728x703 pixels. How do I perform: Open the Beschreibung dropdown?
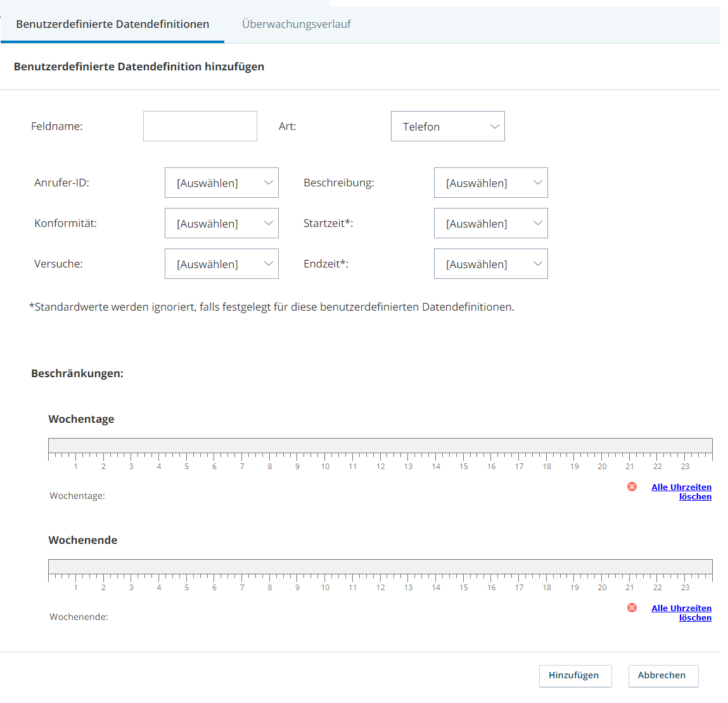pyautogui.click(x=491, y=183)
